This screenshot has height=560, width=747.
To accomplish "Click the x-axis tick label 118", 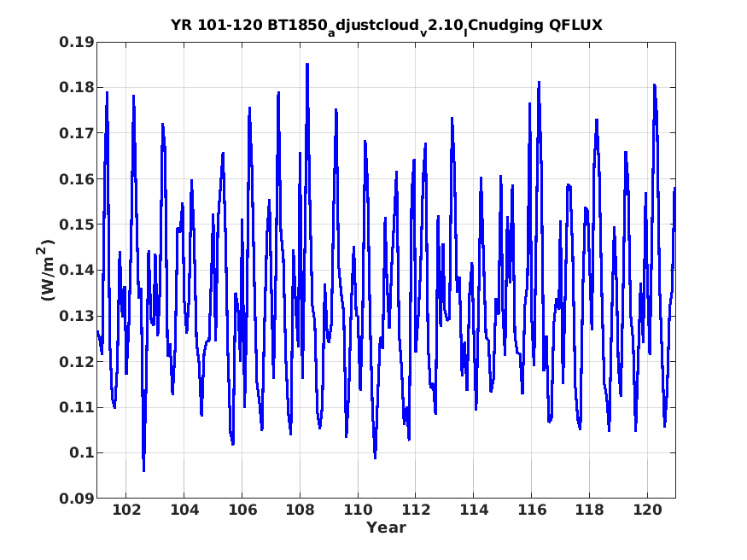I will [x=589, y=510].
